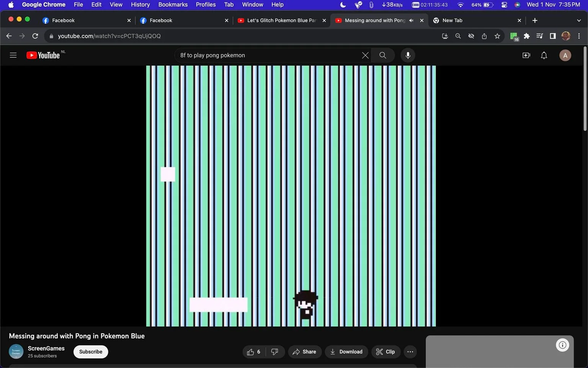The image size is (588, 368).
Task: Open the Chrome extensions puzzle icon
Action: pos(527,36)
